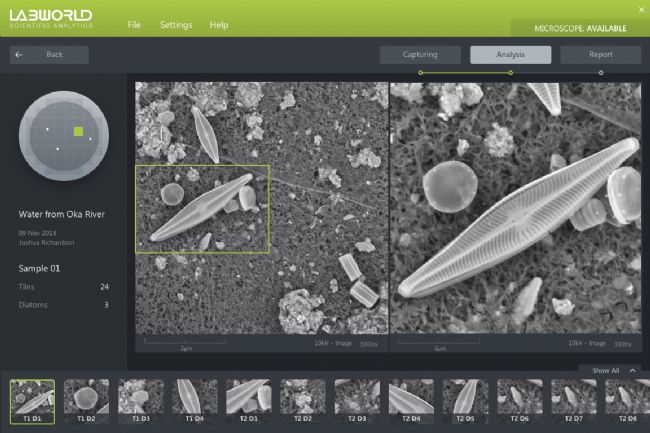The width and height of the screenshot is (650, 433).
Task: Select the T1 D1 thumbnail
Action: point(32,400)
